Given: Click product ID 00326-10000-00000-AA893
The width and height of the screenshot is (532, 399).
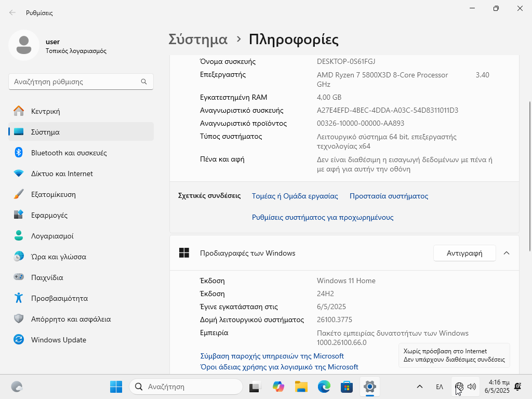Looking at the screenshot, I should coord(361,123).
